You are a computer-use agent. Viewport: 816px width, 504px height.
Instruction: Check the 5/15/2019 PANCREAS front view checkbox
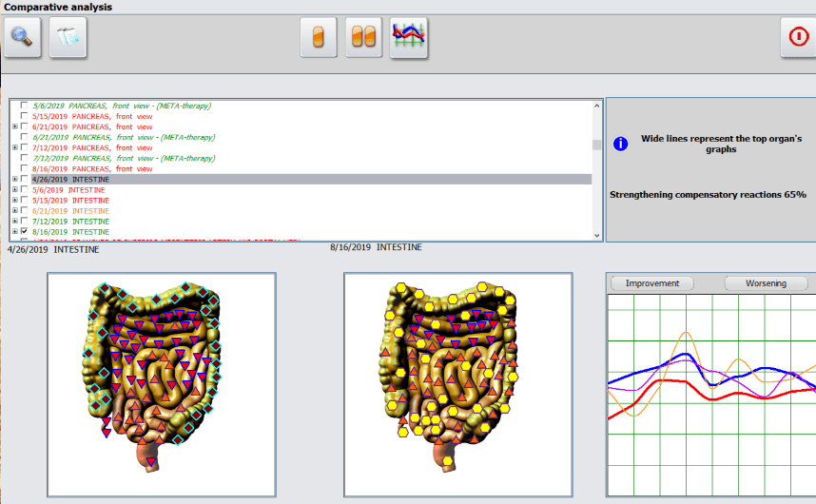[24, 117]
